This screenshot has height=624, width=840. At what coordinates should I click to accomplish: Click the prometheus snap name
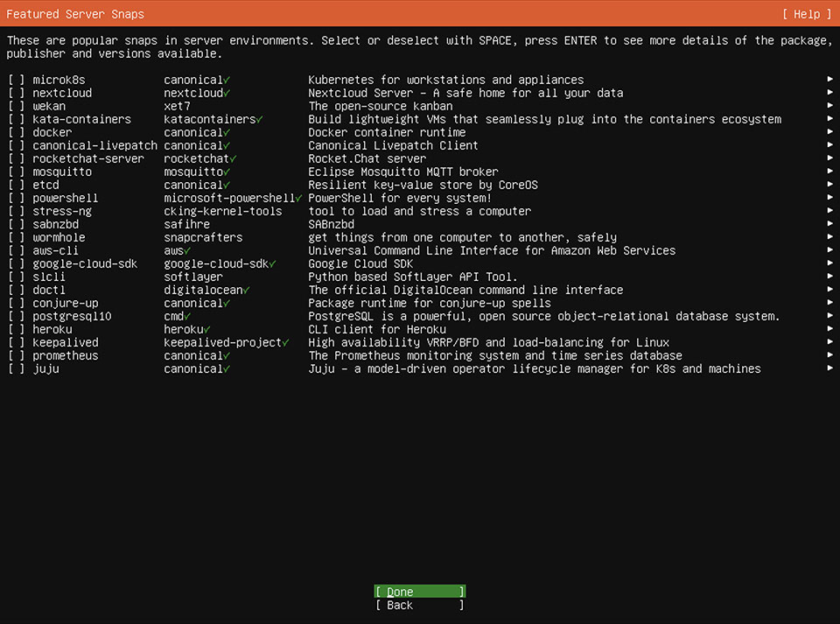coord(66,355)
